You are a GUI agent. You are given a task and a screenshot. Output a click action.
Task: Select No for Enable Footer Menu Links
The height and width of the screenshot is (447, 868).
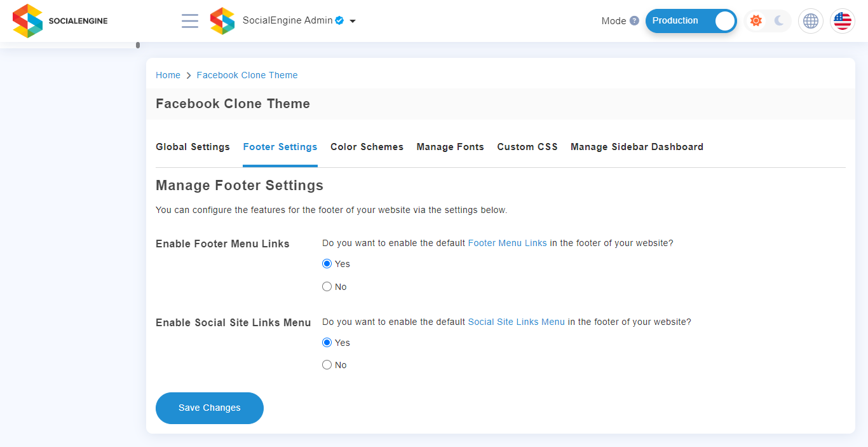[x=327, y=287]
